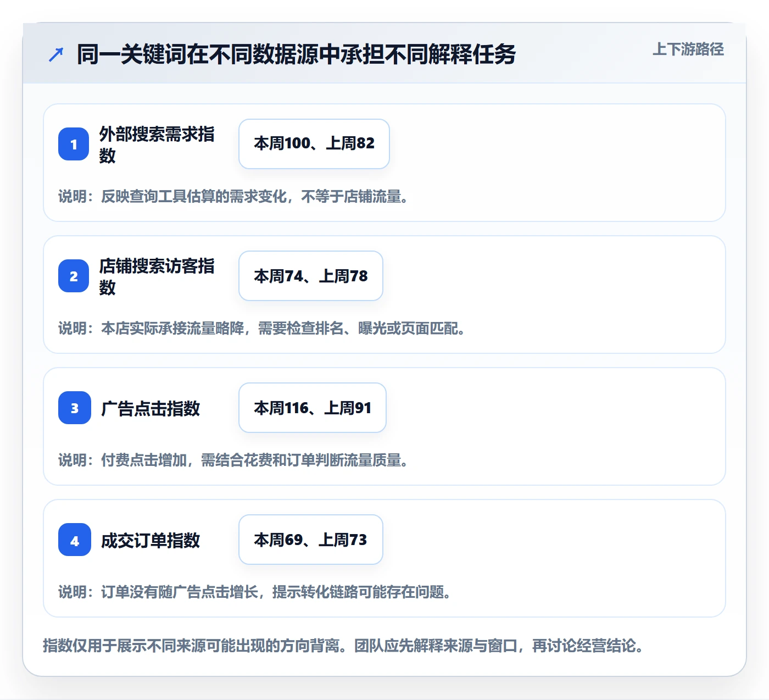Click the blue arrow icon beside the title
The height and width of the screenshot is (700, 769).
pyautogui.click(x=56, y=54)
